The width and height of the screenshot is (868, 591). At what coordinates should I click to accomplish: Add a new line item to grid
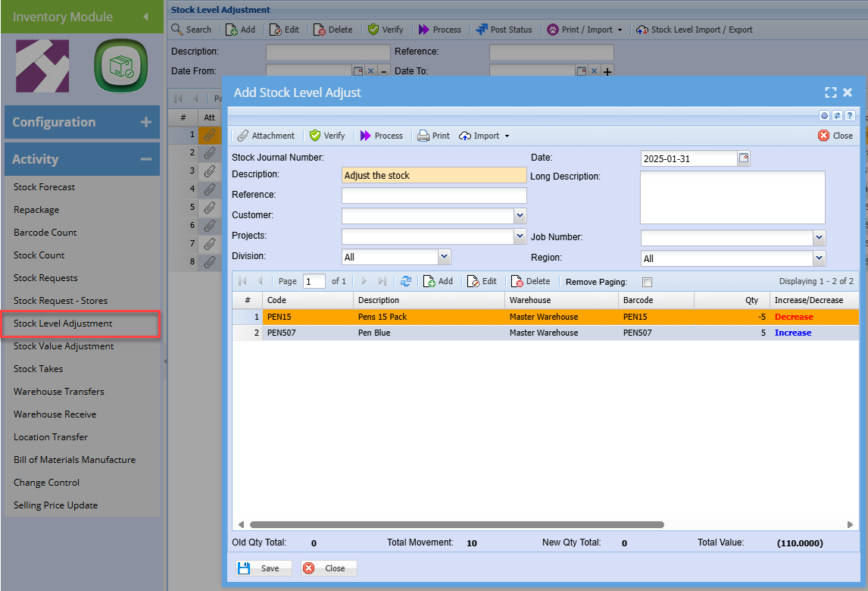pos(438,281)
